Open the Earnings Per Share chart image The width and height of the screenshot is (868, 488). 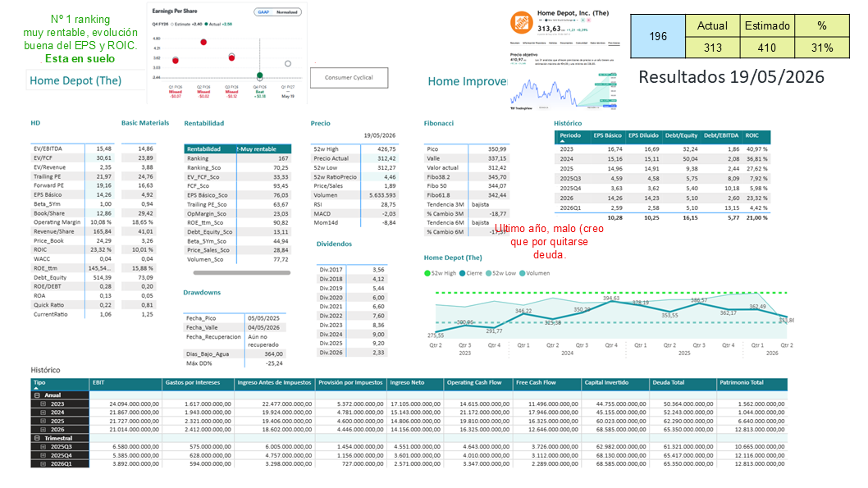(227, 53)
